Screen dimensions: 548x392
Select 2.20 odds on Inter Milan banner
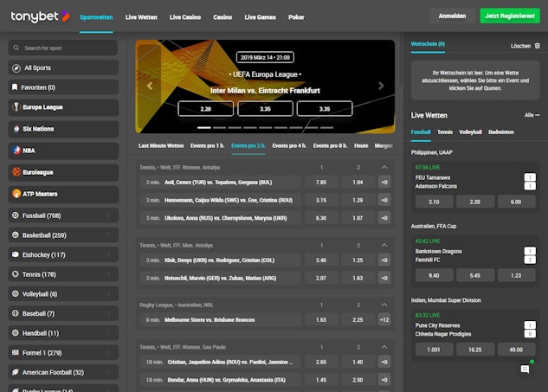click(x=205, y=109)
